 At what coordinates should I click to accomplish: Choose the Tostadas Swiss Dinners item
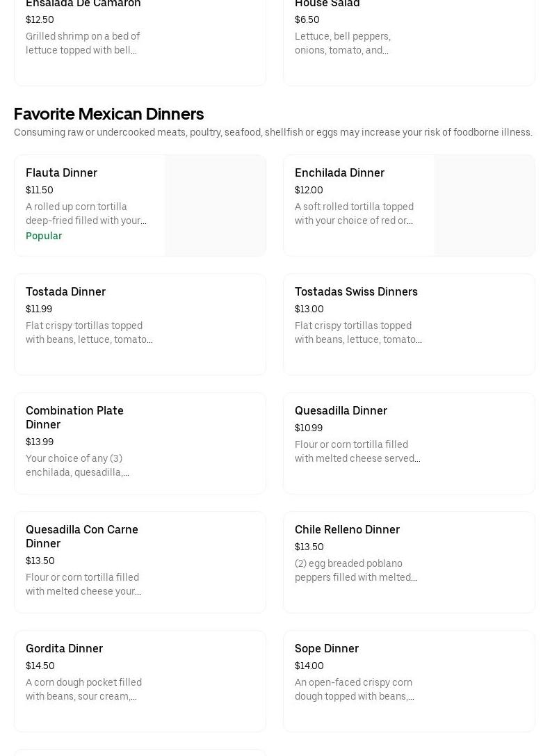pyautogui.click(x=408, y=324)
